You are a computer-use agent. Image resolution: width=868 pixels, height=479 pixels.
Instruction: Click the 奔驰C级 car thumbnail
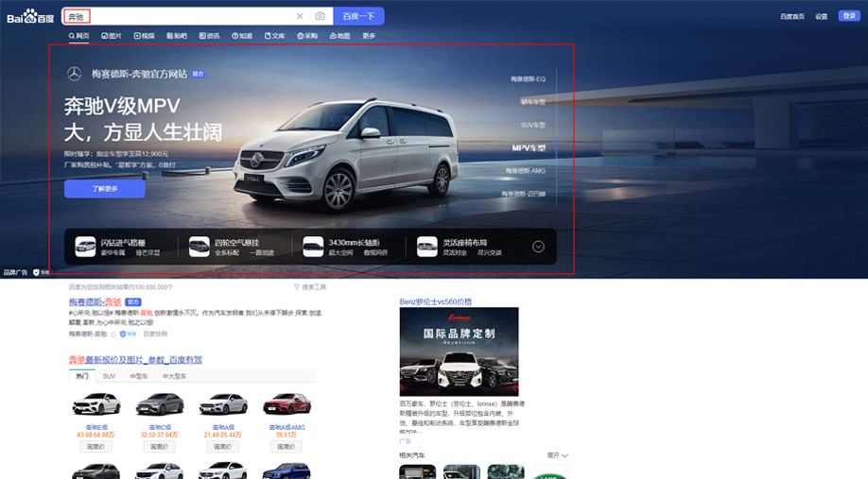click(160, 403)
